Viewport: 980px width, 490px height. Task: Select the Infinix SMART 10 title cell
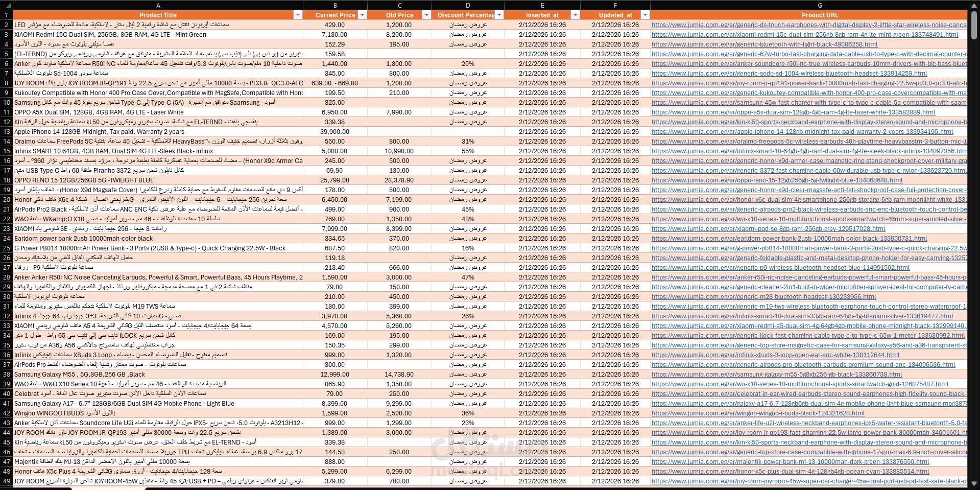158,151
